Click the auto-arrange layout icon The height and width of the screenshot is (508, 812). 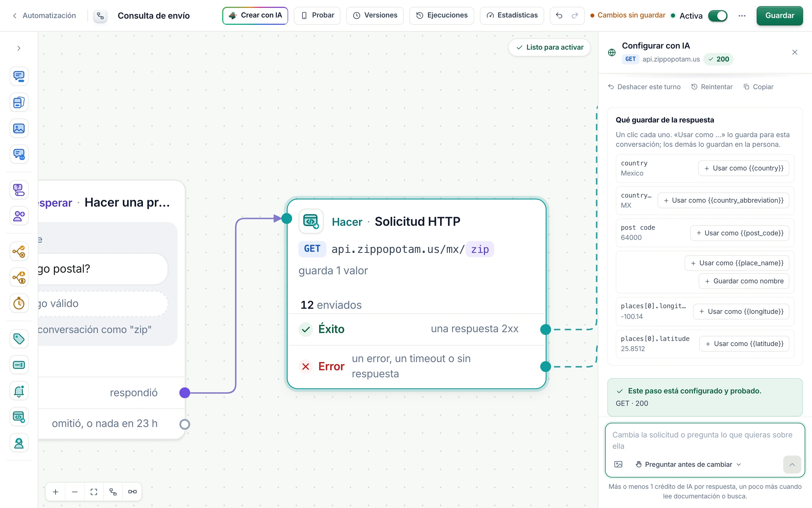click(x=113, y=492)
